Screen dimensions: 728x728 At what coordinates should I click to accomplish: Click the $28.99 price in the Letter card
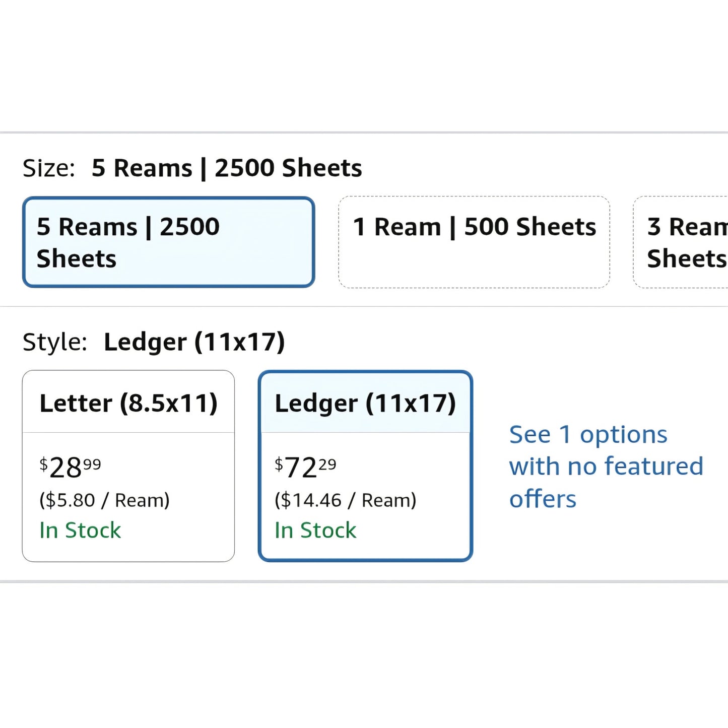click(x=71, y=467)
